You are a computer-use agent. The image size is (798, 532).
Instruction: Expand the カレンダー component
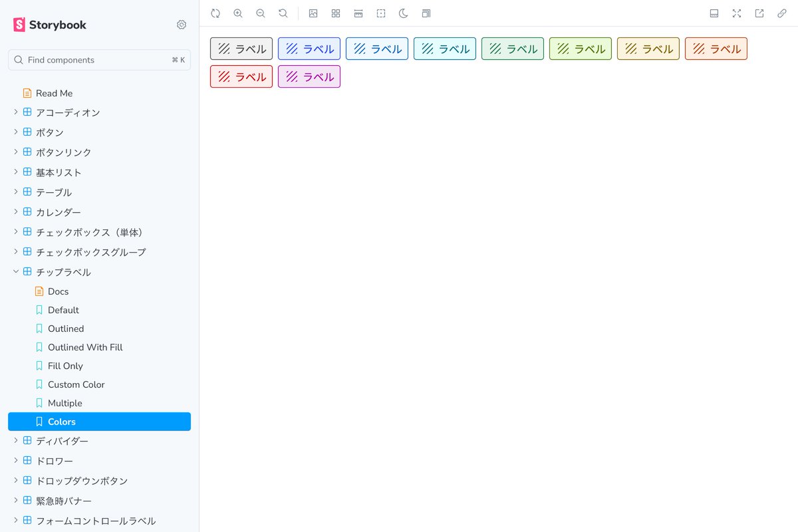pyautogui.click(x=99, y=212)
